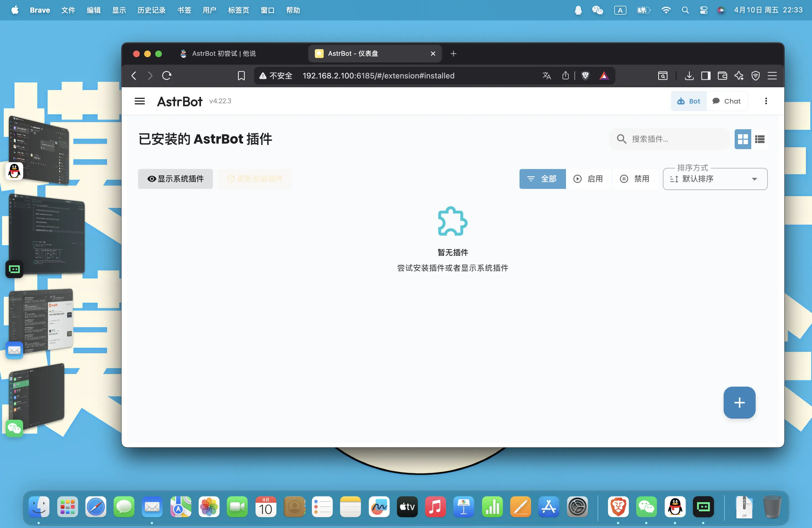Click the bookmark icon beside the address bar
The height and width of the screenshot is (528, 812).
(241, 76)
